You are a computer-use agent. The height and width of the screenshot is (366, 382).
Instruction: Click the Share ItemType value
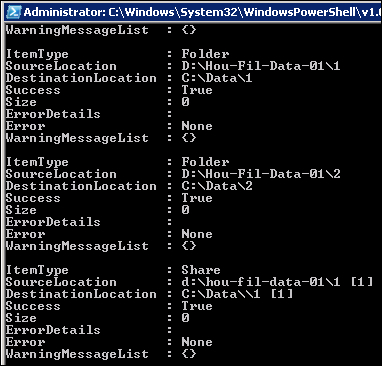coord(201,270)
